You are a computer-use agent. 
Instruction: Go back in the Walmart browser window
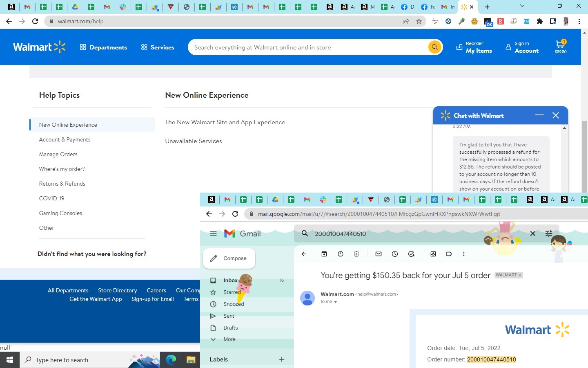pyautogui.click(x=9, y=21)
